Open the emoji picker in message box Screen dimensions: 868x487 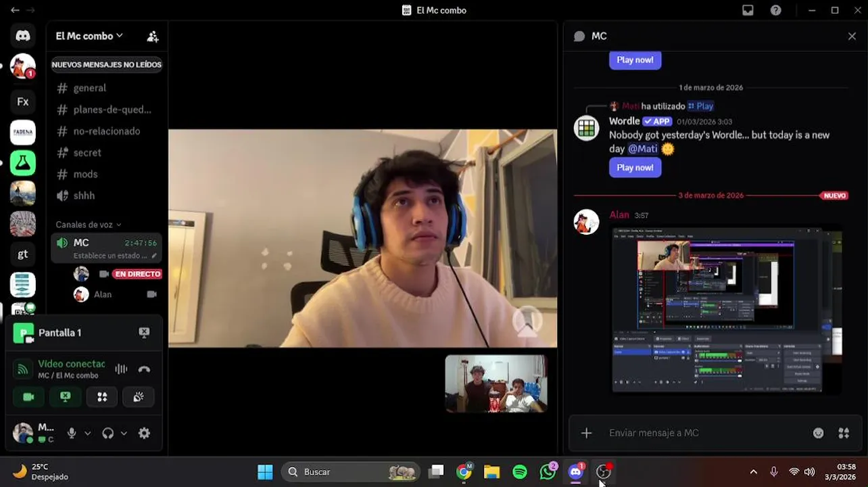coord(818,433)
